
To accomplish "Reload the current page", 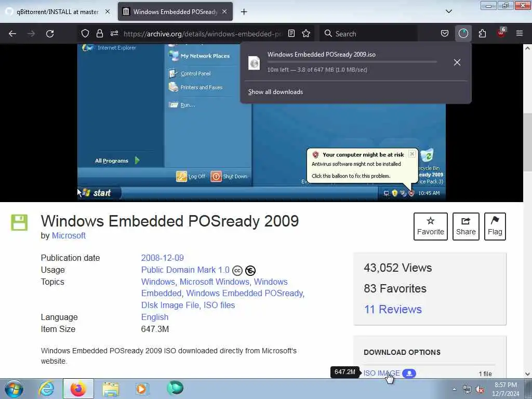I will (50, 34).
